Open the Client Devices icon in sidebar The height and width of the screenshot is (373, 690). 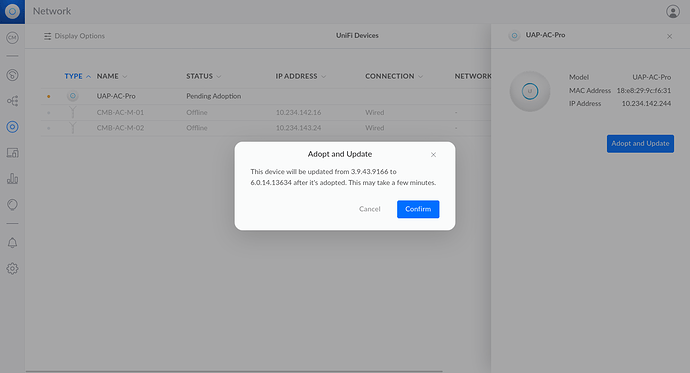coord(12,153)
